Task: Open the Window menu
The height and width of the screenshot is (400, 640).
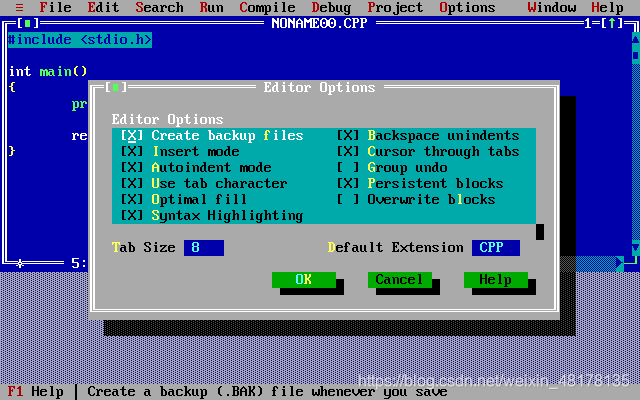Action: 552,7
